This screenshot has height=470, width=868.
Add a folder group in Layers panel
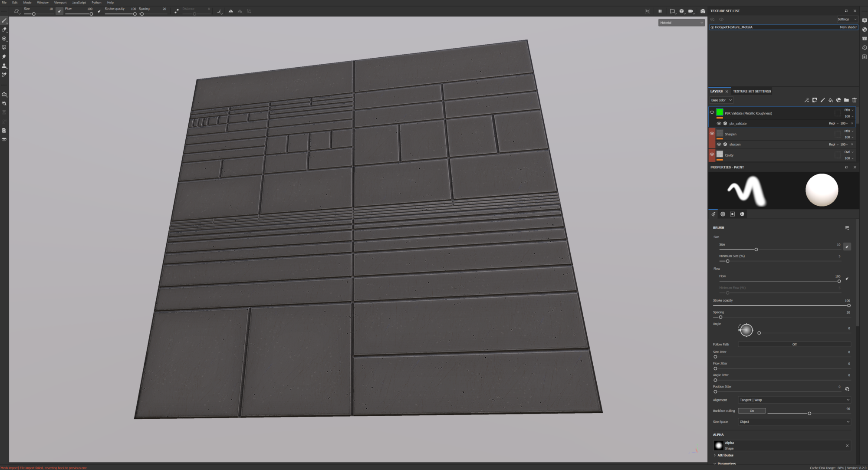(x=846, y=100)
